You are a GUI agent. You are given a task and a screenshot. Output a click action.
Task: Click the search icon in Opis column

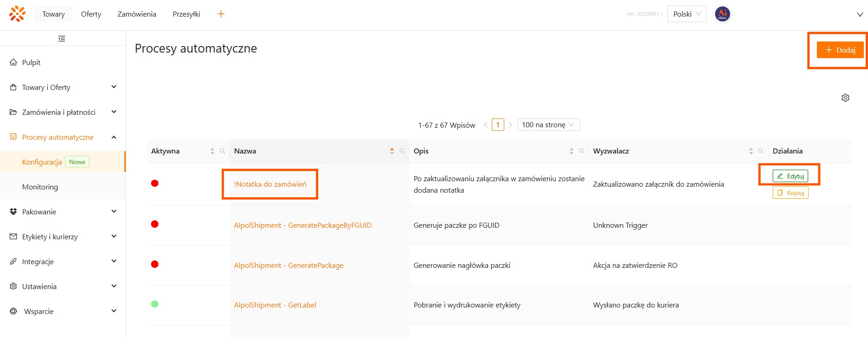pos(582,151)
